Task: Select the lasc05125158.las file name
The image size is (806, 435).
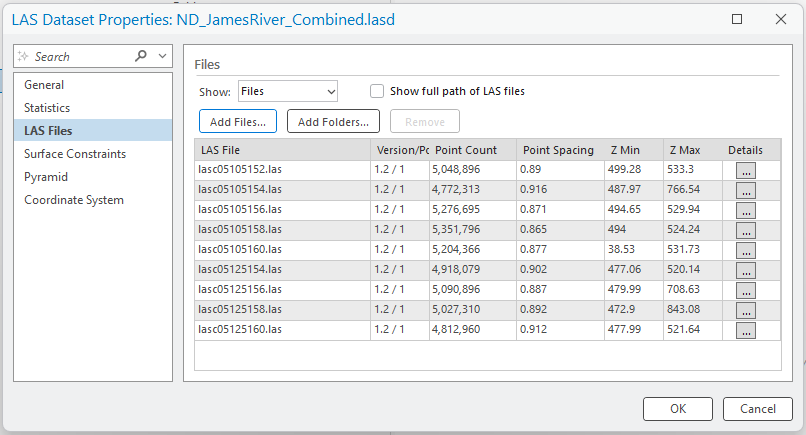Action: pyautogui.click(x=240, y=310)
